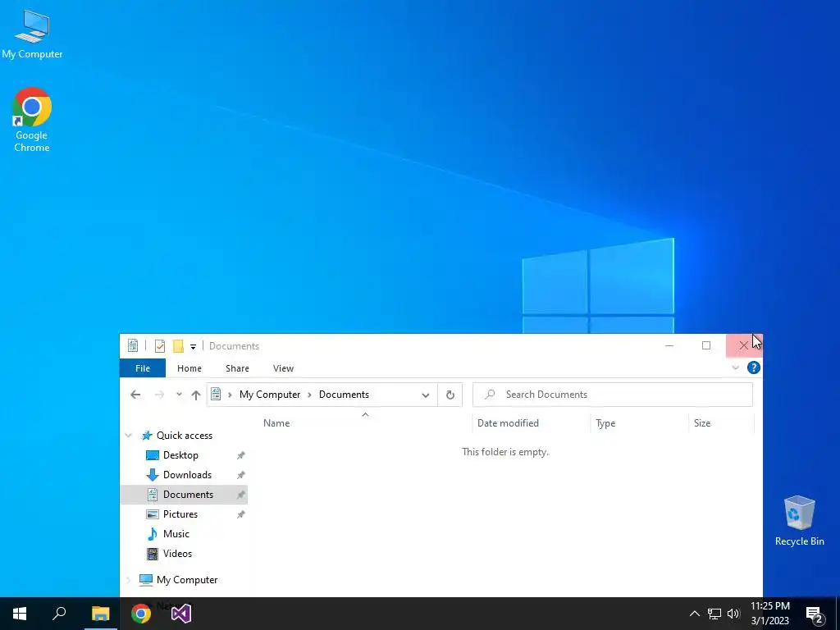Open the volume speaker tray icon
The height and width of the screenshot is (630, 840).
coord(733,614)
